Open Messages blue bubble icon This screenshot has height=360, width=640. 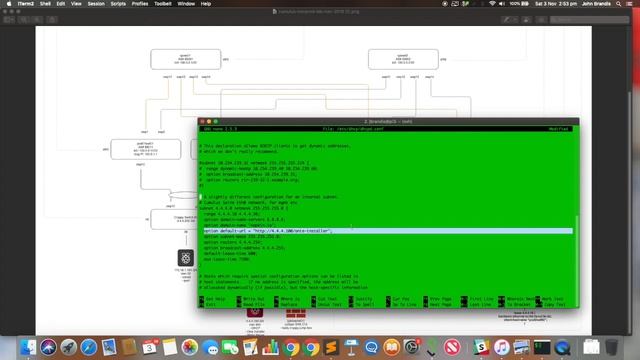[x=210, y=347]
